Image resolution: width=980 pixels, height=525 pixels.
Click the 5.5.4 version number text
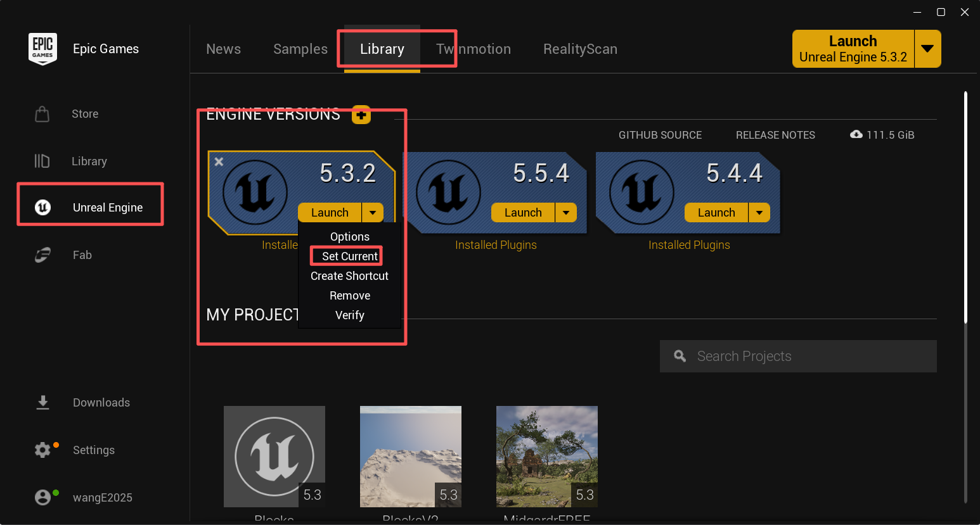(x=541, y=173)
